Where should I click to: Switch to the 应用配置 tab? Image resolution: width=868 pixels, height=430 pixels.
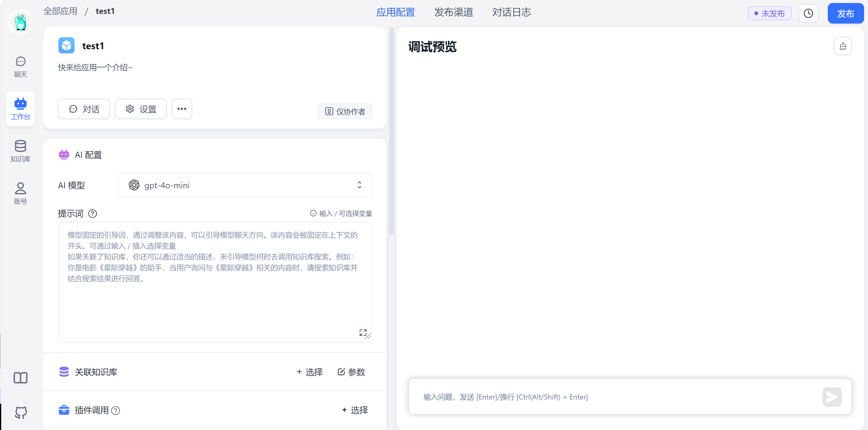coord(395,12)
